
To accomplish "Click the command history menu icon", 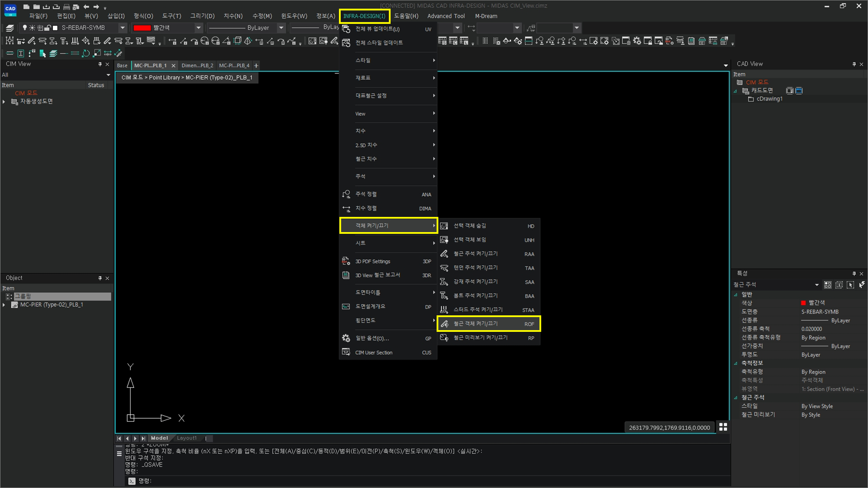I will pos(119,454).
